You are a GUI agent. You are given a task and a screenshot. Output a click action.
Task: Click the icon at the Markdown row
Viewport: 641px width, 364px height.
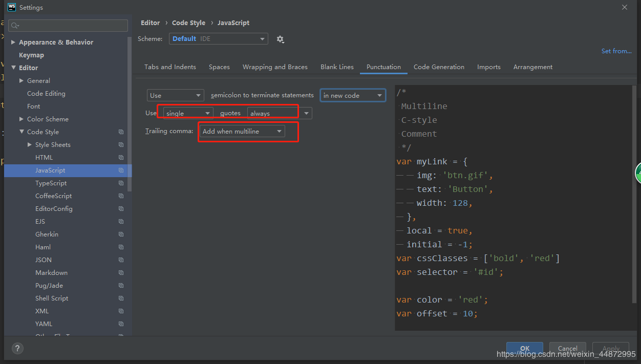click(121, 273)
